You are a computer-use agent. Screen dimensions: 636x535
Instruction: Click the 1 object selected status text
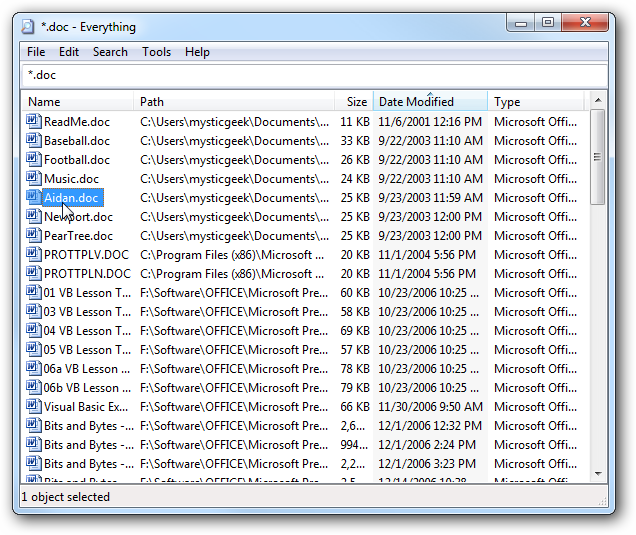pos(65,497)
